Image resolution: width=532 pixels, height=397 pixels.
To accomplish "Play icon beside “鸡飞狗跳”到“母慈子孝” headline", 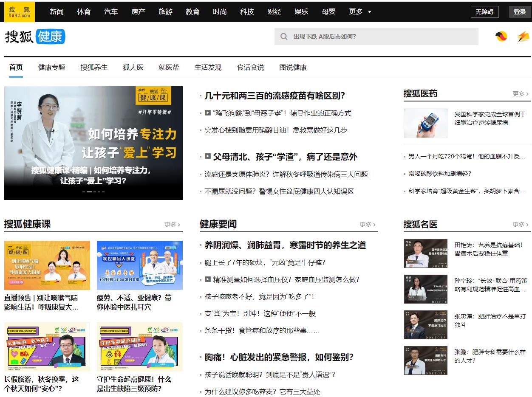I will tap(208, 113).
